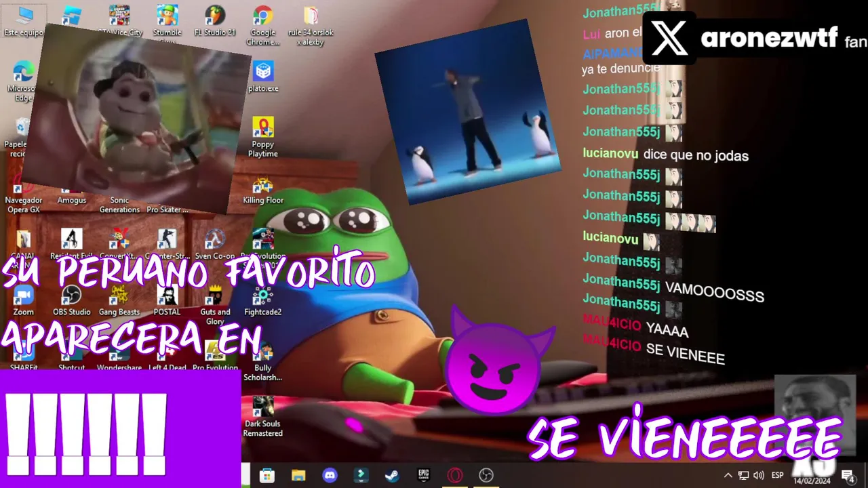Image resolution: width=868 pixels, height=488 pixels.
Task: Click the Papelera de reciclaje recycle bin icon
Action: coord(22,137)
